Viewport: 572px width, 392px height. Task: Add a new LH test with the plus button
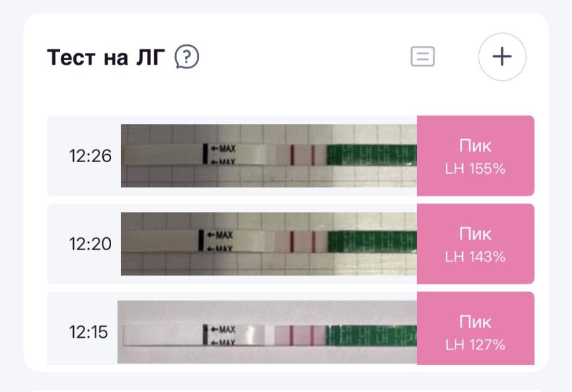502,57
